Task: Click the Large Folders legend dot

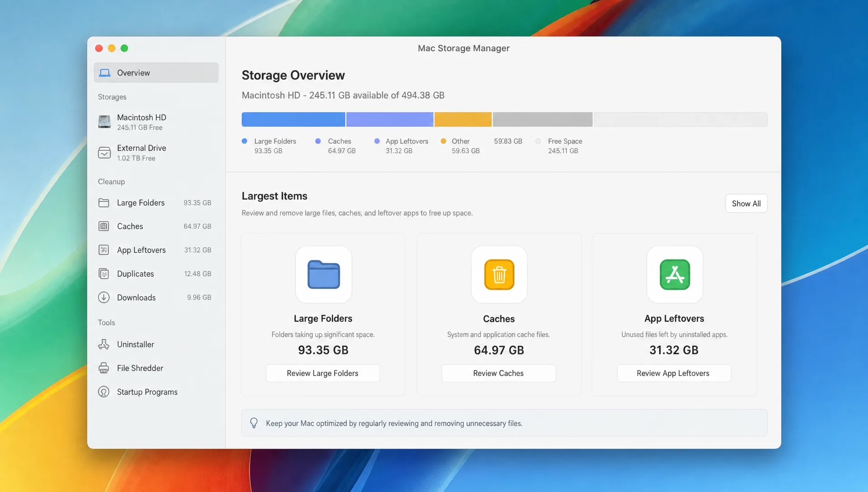Action: pos(245,141)
